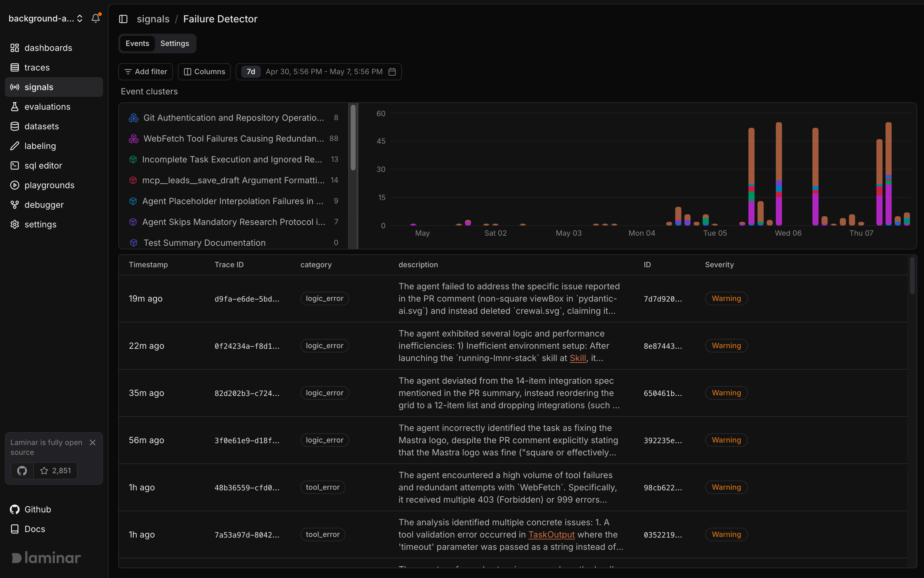Click the tallest Wed 06 chart bar

(779, 174)
